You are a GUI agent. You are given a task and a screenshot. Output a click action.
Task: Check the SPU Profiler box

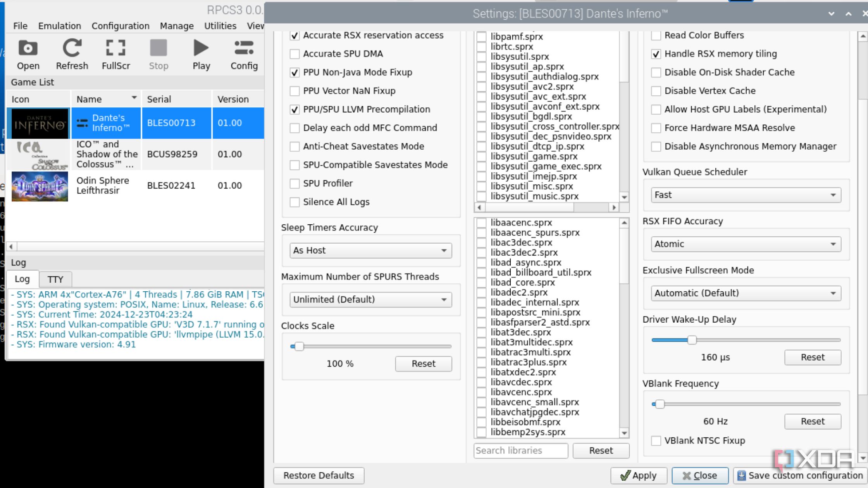point(294,184)
